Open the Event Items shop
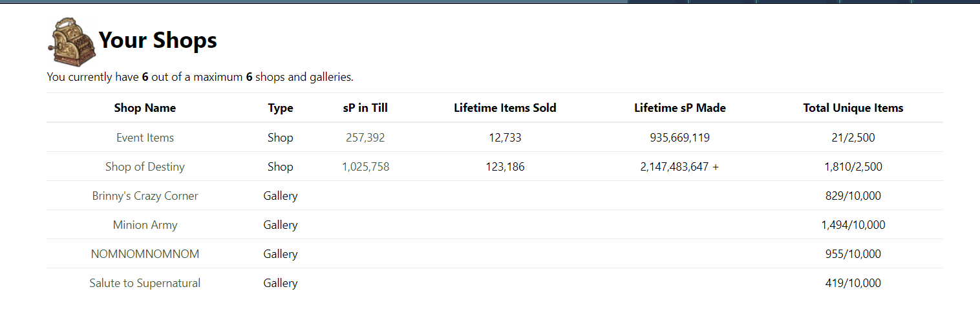 click(145, 138)
